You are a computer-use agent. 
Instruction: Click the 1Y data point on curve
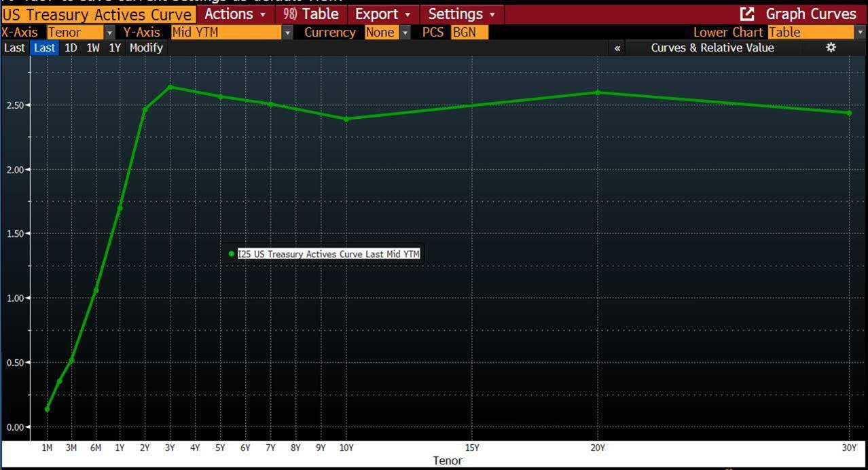(120, 207)
